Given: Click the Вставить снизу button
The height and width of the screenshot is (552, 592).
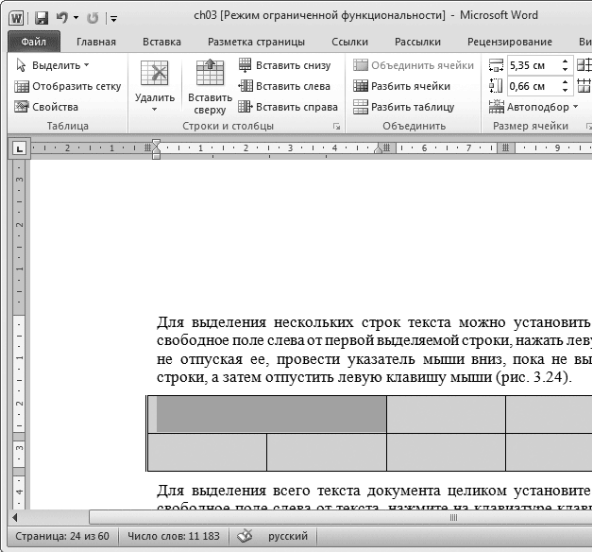Looking at the screenshot, I should (x=285, y=65).
